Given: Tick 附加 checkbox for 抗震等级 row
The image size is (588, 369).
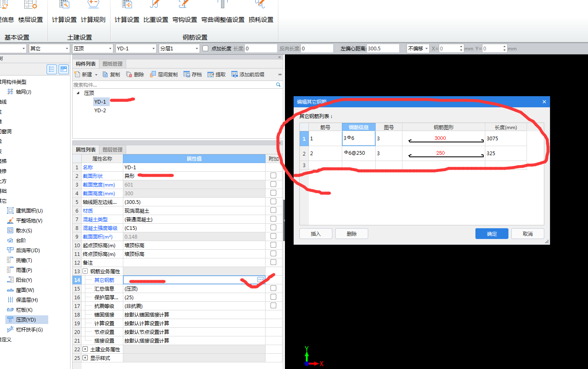Looking at the screenshot, I should click(x=273, y=305).
